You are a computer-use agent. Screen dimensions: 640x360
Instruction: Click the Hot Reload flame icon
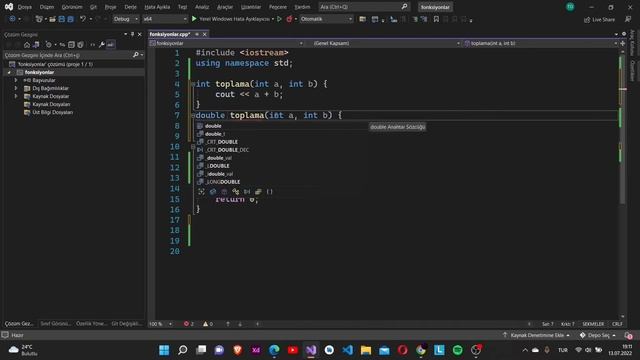click(289, 19)
